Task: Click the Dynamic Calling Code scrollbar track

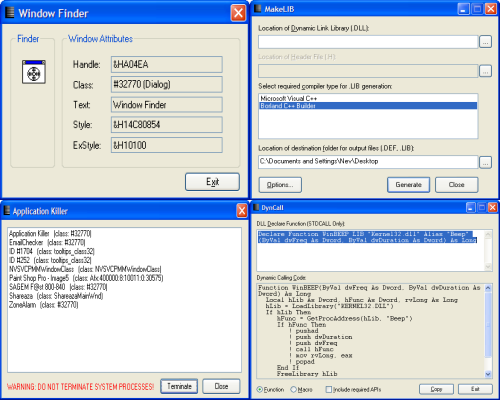Action: click(488, 331)
